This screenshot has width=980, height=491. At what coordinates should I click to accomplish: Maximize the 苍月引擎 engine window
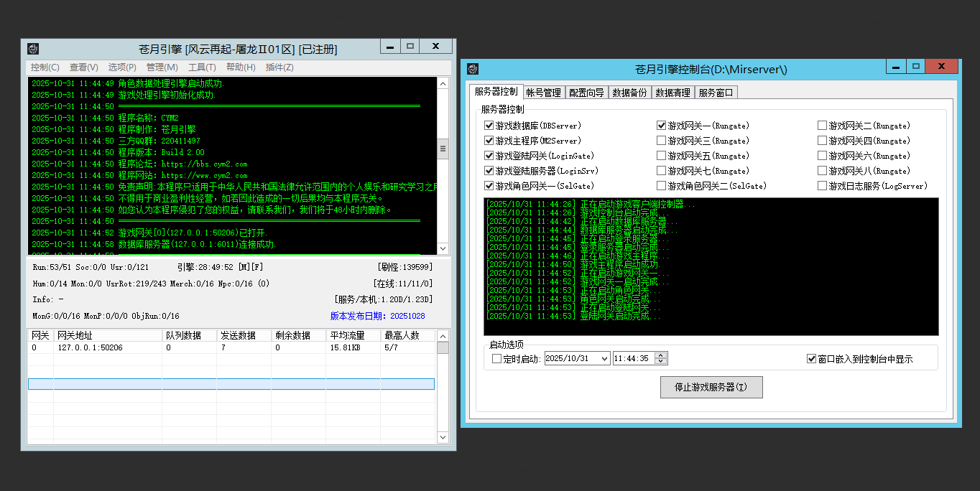click(x=410, y=46)
